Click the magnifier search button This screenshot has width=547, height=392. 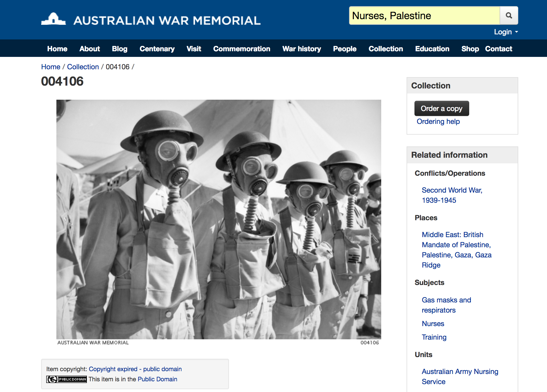coord(509,15)
